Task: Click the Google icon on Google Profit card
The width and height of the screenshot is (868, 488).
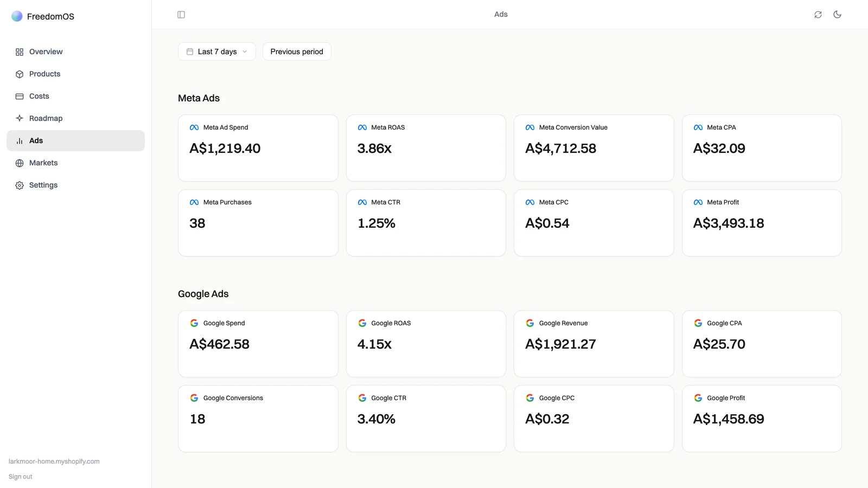Action: 698,398
